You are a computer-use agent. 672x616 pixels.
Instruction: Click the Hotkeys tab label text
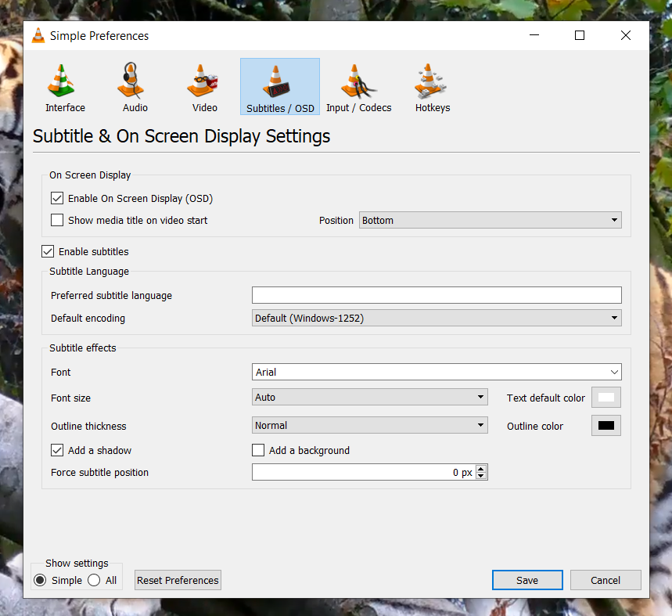tap(433, 107)
